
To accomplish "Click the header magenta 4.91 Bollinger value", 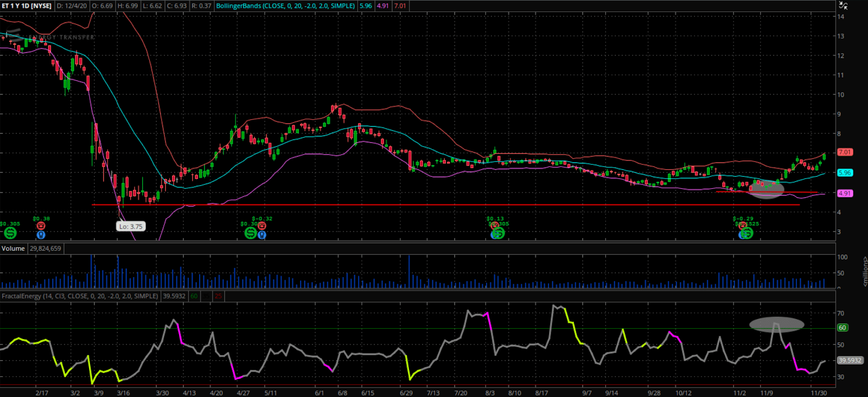I will (x=383, y=6).
